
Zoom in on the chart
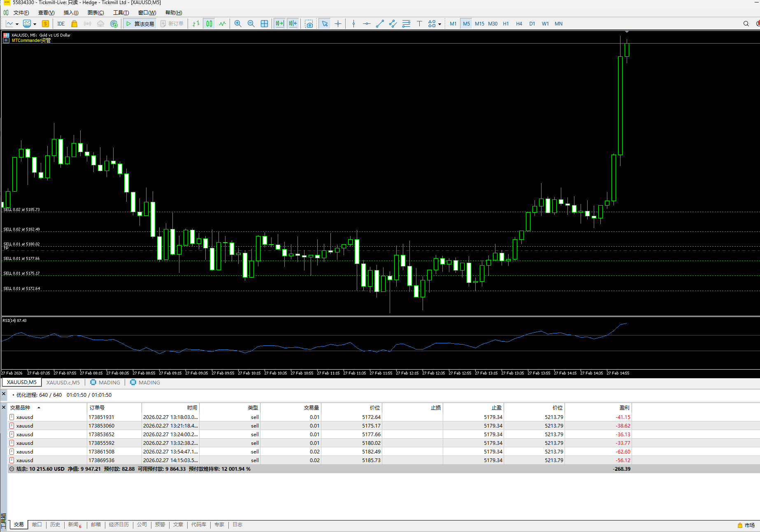pos(238,24)
